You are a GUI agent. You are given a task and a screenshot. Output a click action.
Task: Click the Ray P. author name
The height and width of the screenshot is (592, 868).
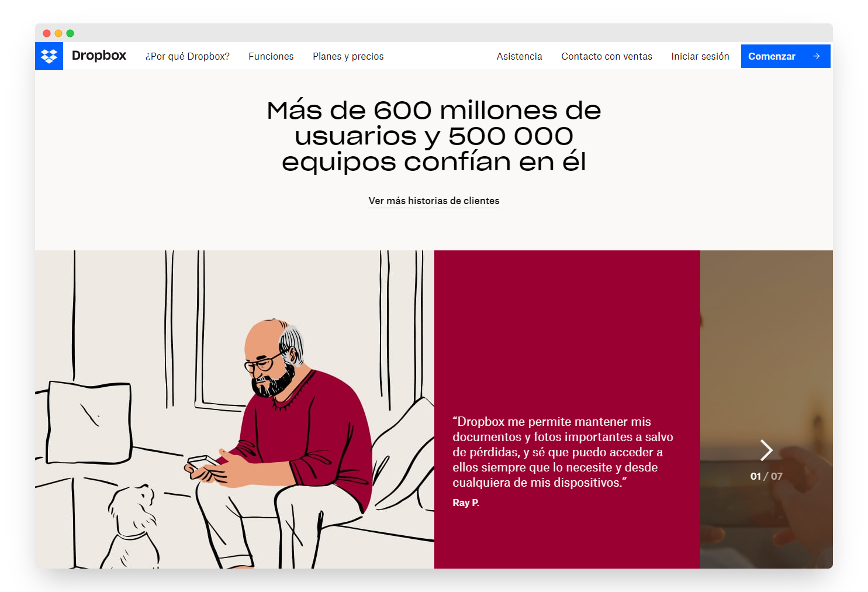point(466,502)
